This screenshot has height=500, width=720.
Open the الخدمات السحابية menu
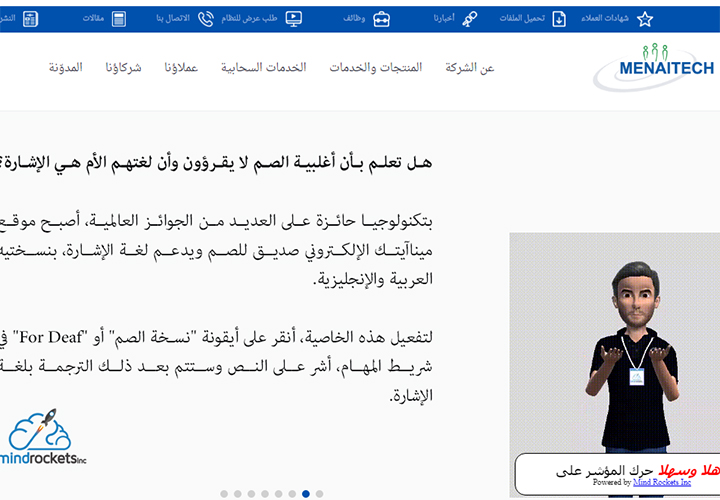tap(264, 67)
